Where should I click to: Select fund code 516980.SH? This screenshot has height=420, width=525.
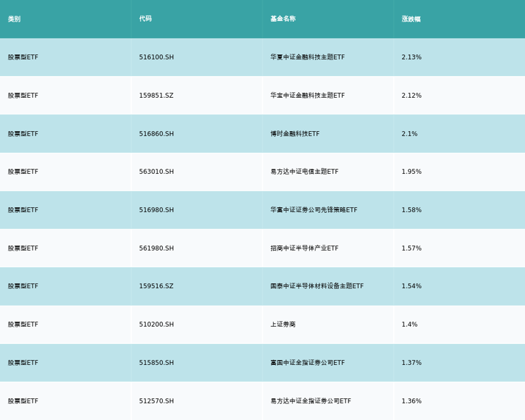[156, 209]
